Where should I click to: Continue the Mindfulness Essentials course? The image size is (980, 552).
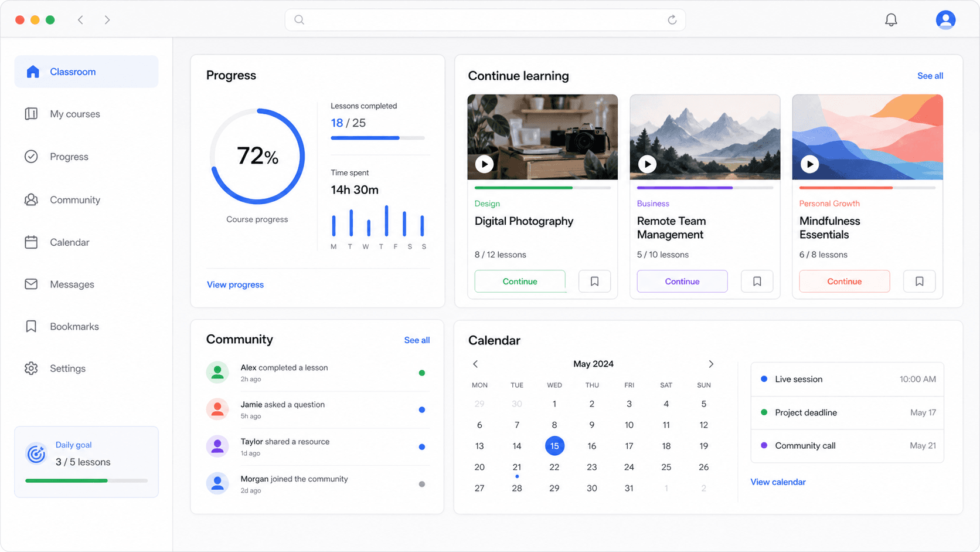[x=845, y=282]
